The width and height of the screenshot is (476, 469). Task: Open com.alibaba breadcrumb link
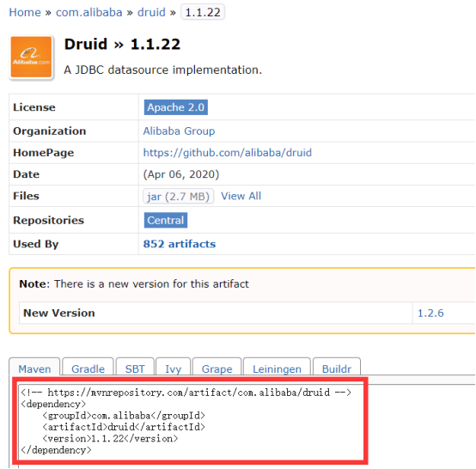point(89,12)
